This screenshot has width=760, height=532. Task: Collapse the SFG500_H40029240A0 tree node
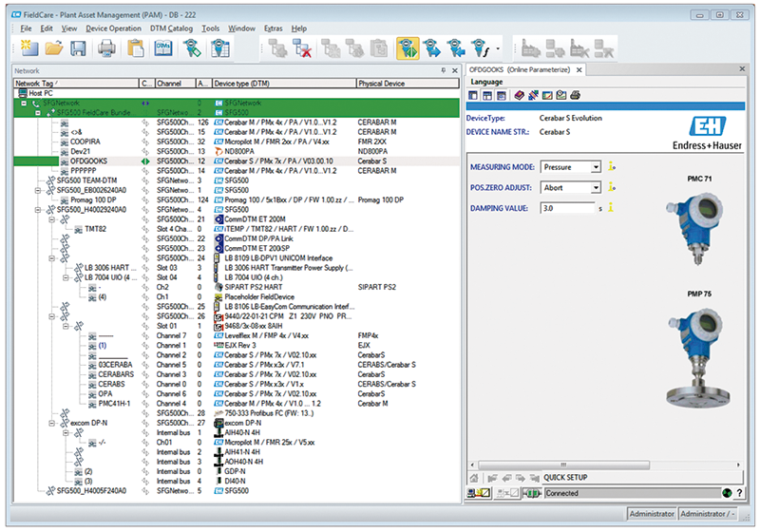coord(38,210)
